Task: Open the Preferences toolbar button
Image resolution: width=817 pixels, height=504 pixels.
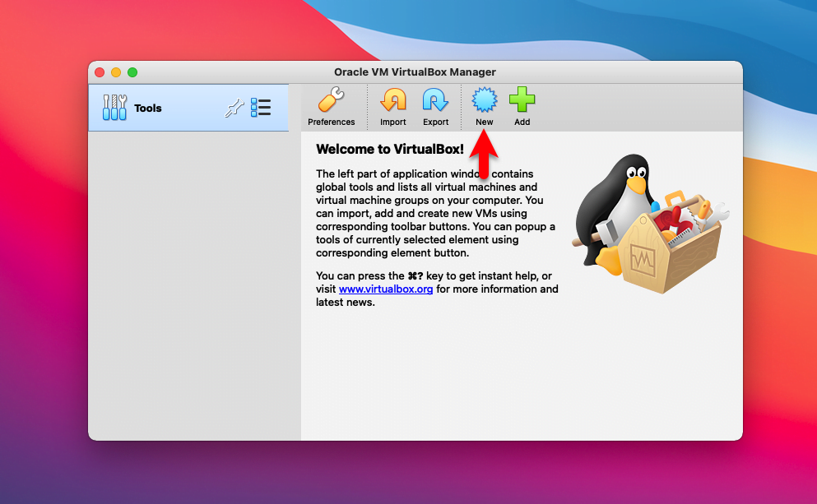Action: coord(332,107)
